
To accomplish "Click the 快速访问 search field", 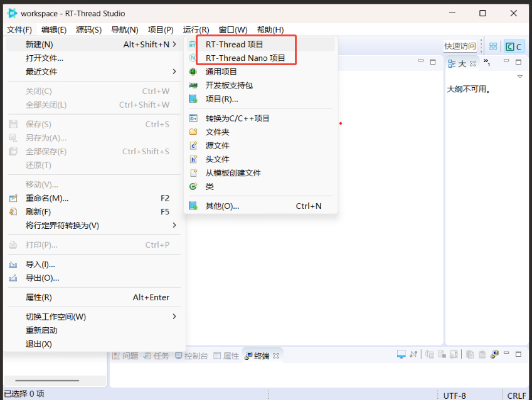I will 460,46.
